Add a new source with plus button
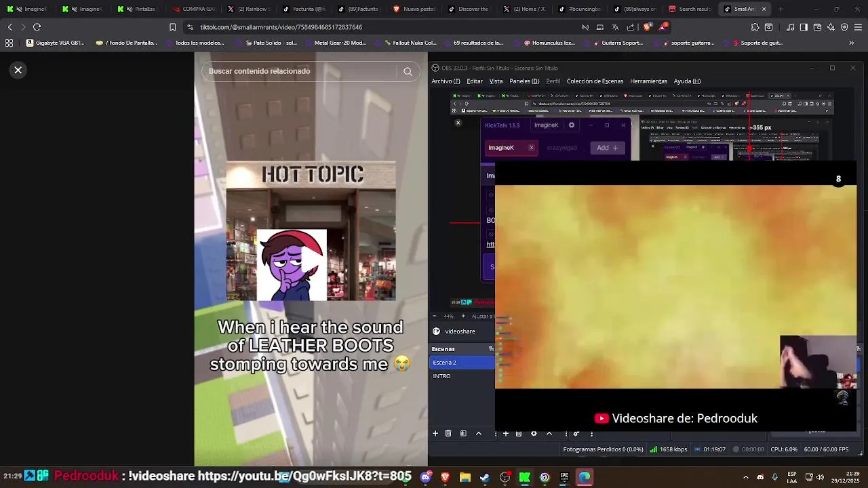The image size is (868, 488). pyautogui.click(x=505, y=434)
